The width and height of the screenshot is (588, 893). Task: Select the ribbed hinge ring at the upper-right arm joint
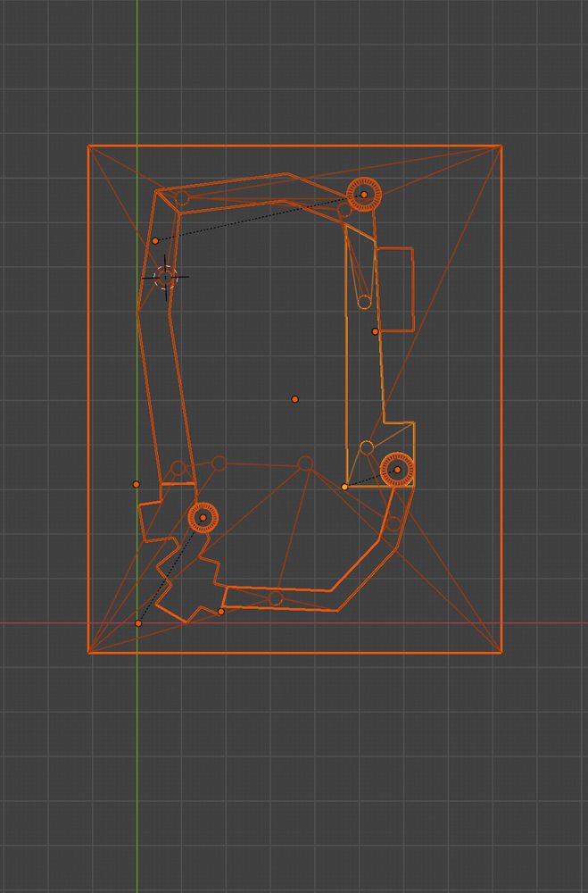coord(364,194)
